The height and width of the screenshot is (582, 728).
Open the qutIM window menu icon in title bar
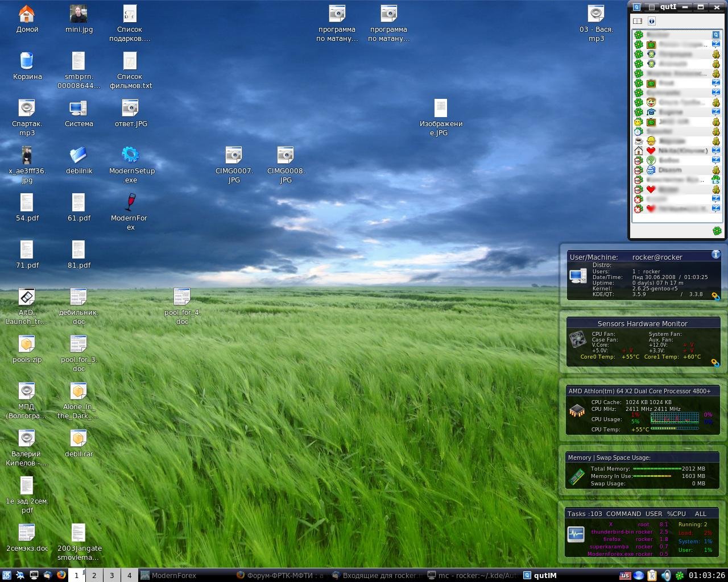[x=637, y=7]
